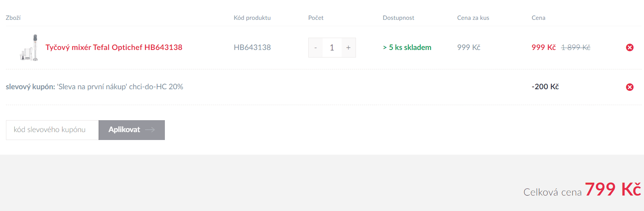Click the total price 799 Kč
Viewport: 644px width, 211px height.
(613, 190)
